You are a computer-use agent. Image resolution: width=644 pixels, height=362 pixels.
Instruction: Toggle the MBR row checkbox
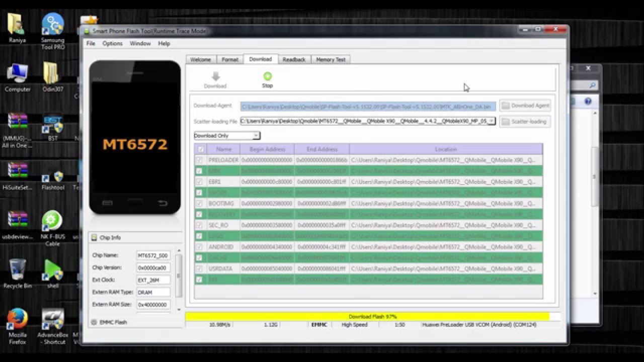(199, 171)
